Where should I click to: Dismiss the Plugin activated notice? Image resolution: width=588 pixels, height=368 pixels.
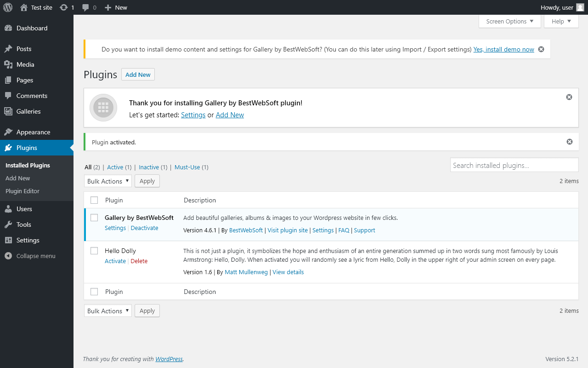tap(570, 142)
